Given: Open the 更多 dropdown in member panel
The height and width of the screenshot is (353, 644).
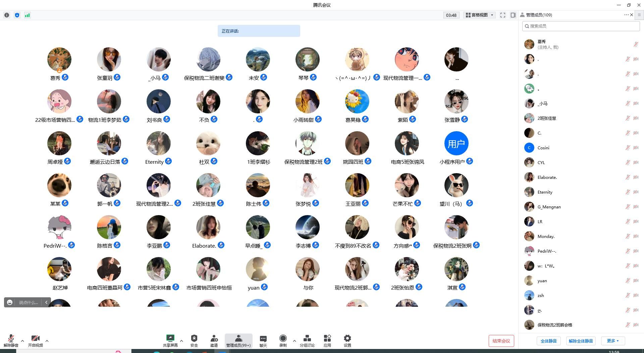Looking at the screenshot, I should [612, 341].
